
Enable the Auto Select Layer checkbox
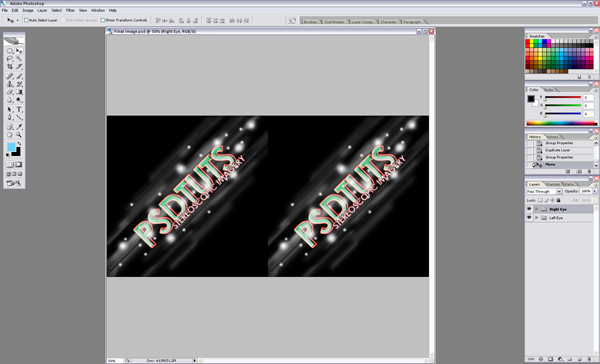[x=26, y=20]
